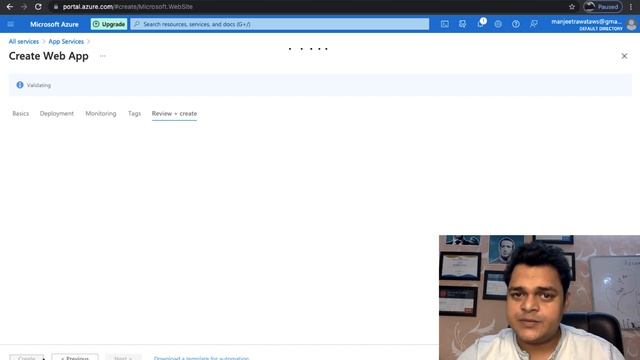Navigate to App Services breadcrumb
This screenshot has width=640, height=360.
tap(66, 42)
